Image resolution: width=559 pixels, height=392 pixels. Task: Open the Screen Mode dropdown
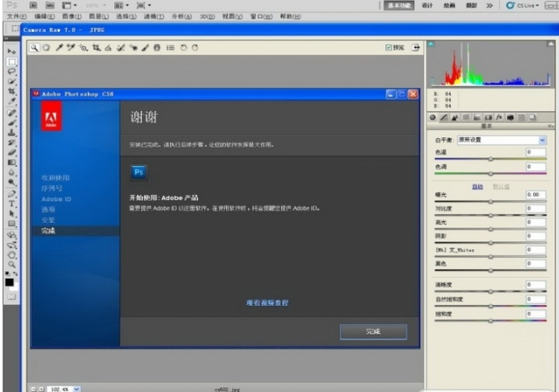144,6
